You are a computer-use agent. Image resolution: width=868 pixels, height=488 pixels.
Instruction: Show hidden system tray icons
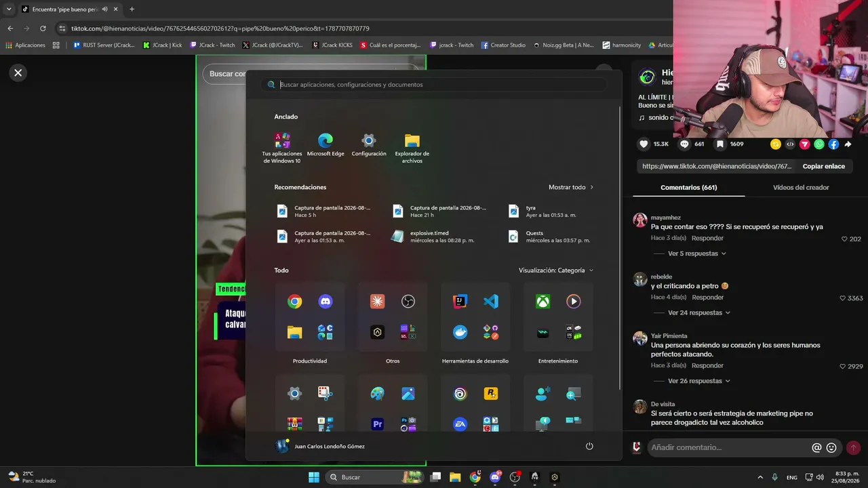click(760, 477)
